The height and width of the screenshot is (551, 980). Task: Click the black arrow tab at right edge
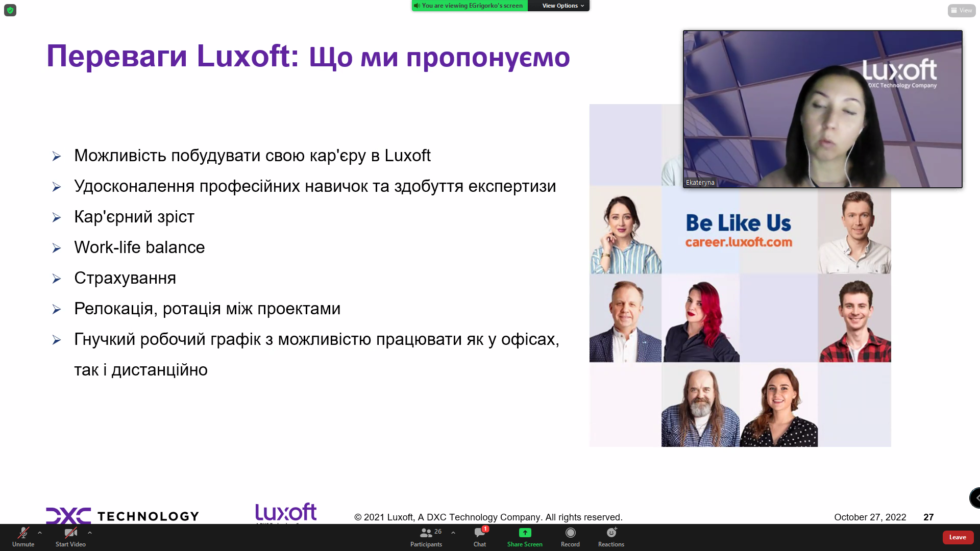pos(975,497)
